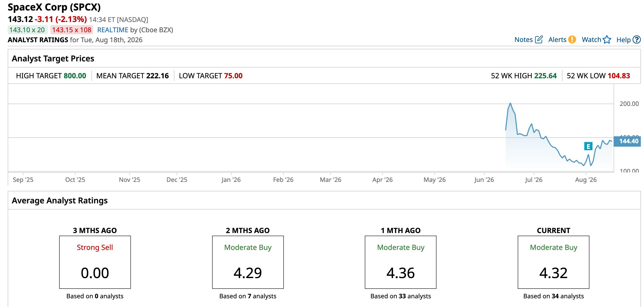644x307 pixels.
Task: Click the 2 MTHS AGO rating box
Action: point(248,262)
